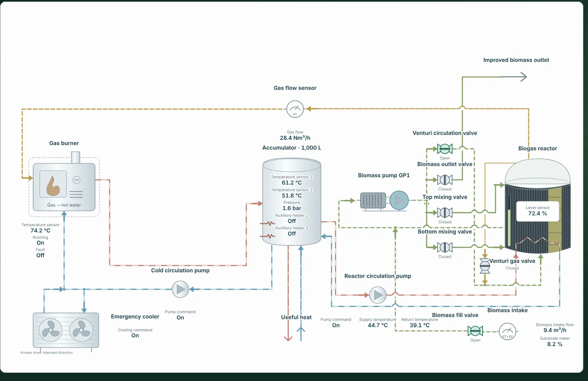Click the Level sensor 72.4 % readout
The height and width of the screenshot is (381, 588).
(538, 211)
